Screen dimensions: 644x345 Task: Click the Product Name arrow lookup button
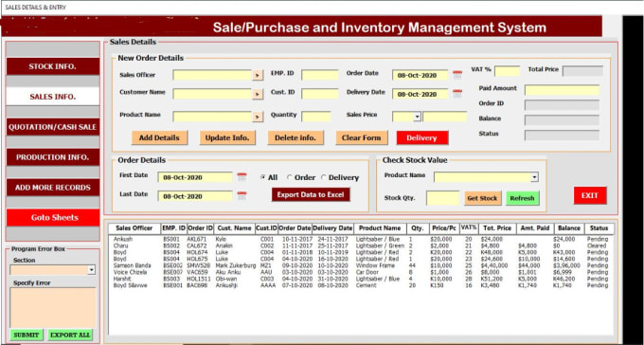tap(258, 117)
